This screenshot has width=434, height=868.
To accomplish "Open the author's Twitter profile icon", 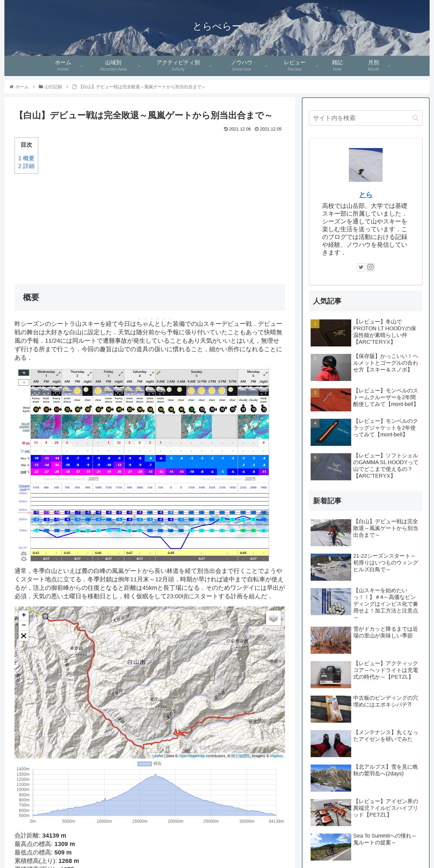I will tap(361, 267).
